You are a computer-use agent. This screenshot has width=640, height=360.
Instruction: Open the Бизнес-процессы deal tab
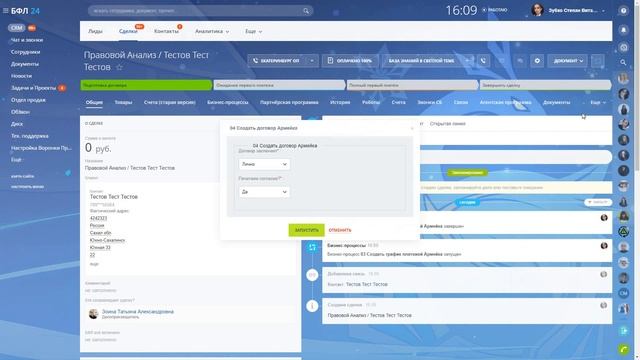point(228,102)
